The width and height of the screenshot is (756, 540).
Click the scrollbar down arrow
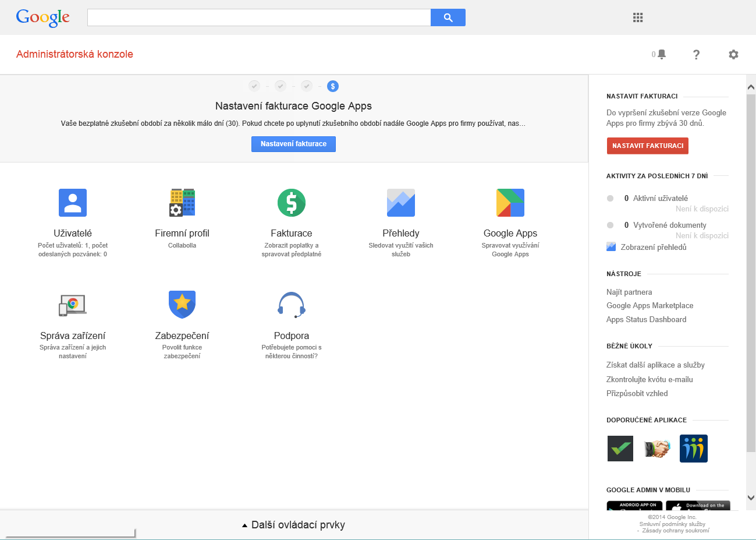[x=751, y=498]
